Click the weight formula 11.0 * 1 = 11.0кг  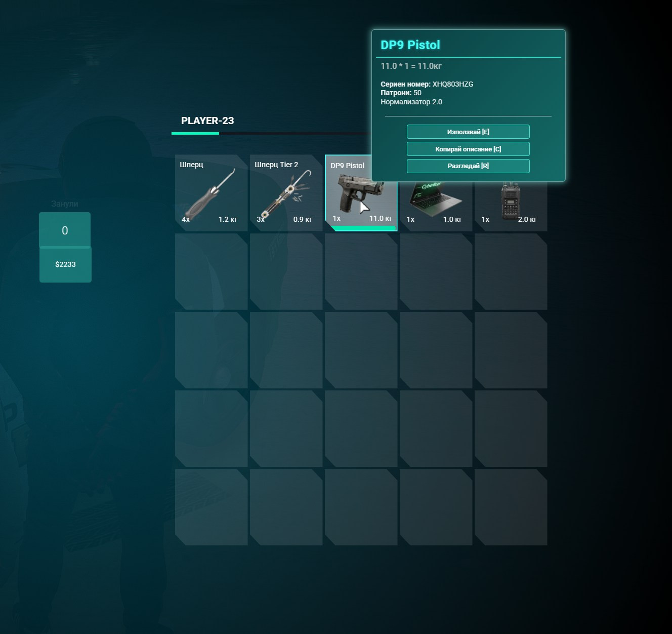(411, 66)
